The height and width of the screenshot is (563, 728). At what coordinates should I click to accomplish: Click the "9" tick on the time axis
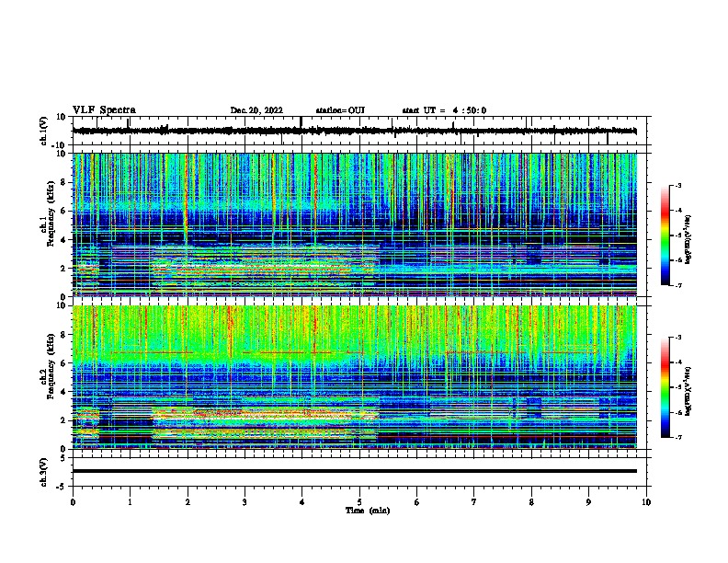[588, 502]
